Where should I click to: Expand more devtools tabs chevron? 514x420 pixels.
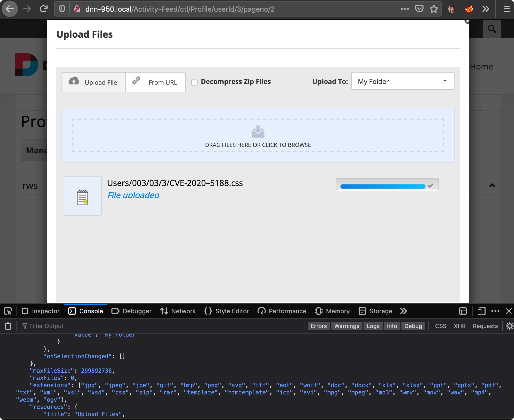coord(403,311)
